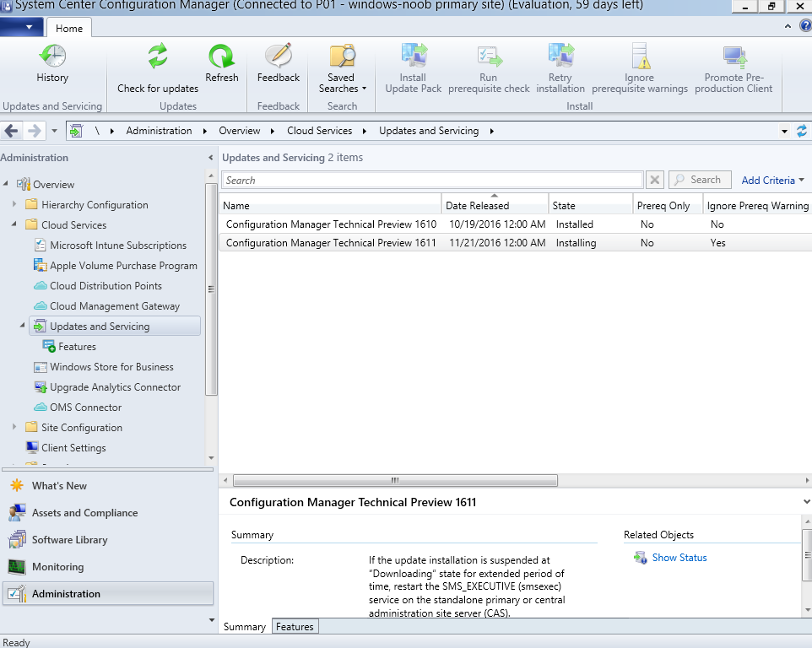Select Configuration Manager Technical Preview 1610 row
Viewport: 812px width, 648px height.
coord(515,224)
